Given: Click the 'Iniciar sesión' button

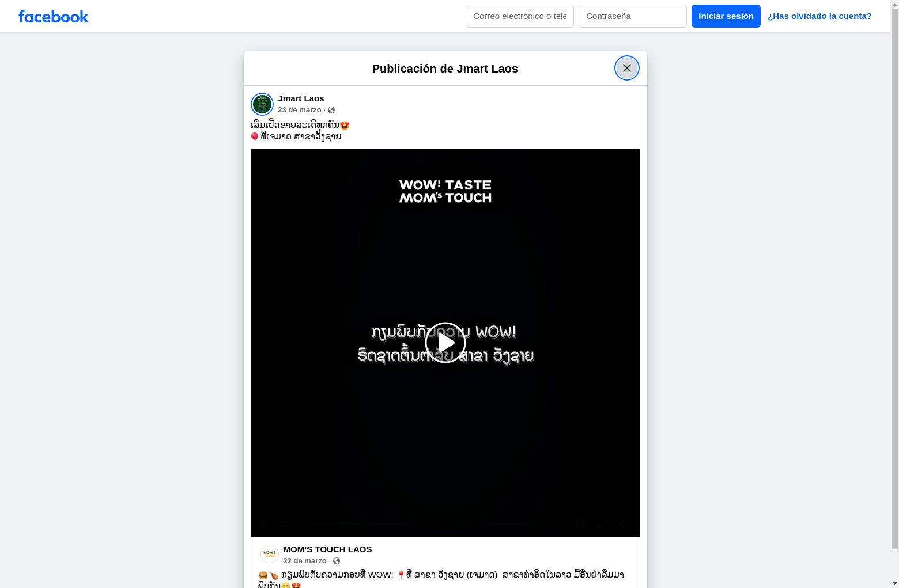Looking at the screenshot, I should [x=726, y=16].
